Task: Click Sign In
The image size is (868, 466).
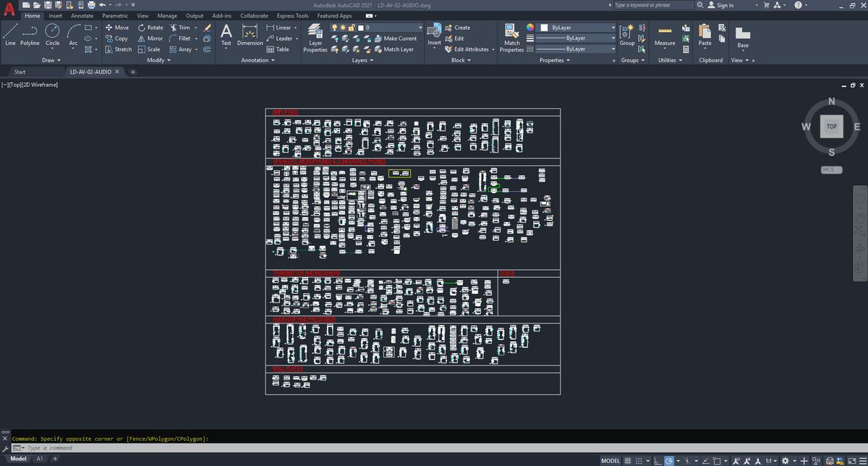Action: click(720, 5)
